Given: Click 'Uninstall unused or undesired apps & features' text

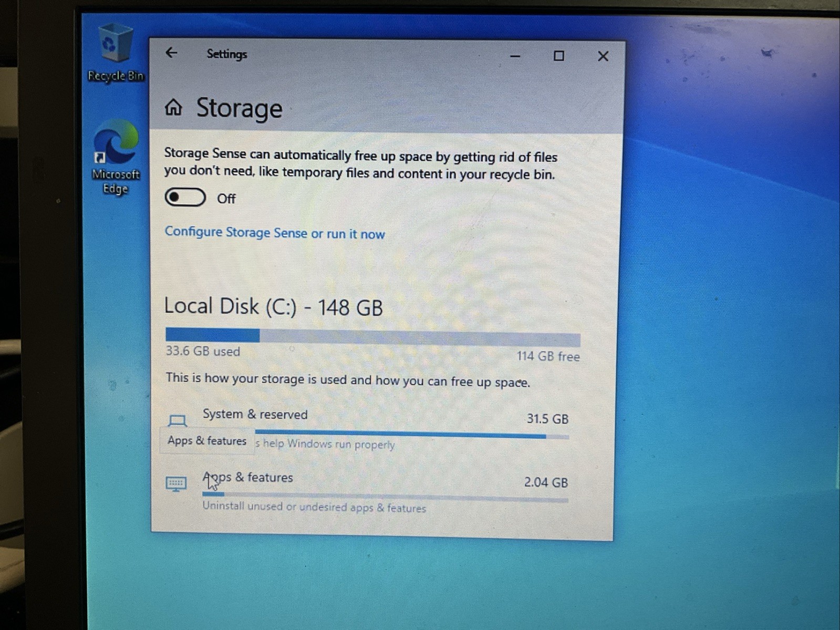Looking at the screenshot, I should pos(314,507).
